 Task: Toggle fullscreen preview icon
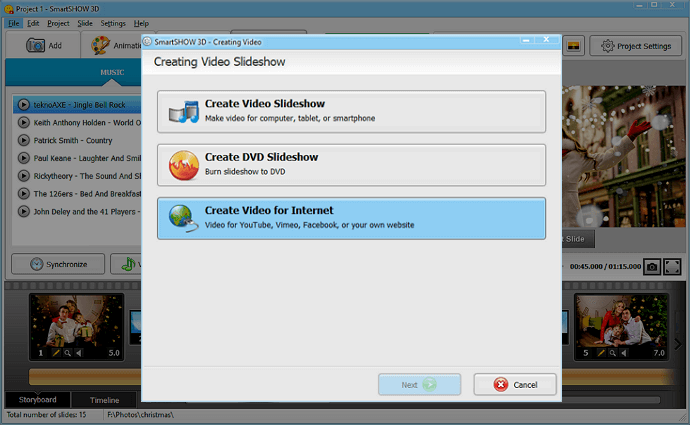(672, 267)
